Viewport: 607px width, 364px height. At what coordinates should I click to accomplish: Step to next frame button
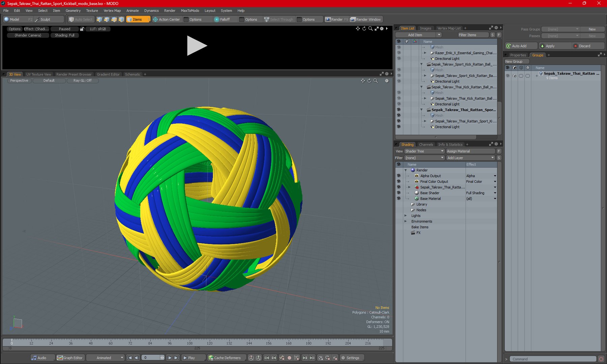(x=169, y=358)
